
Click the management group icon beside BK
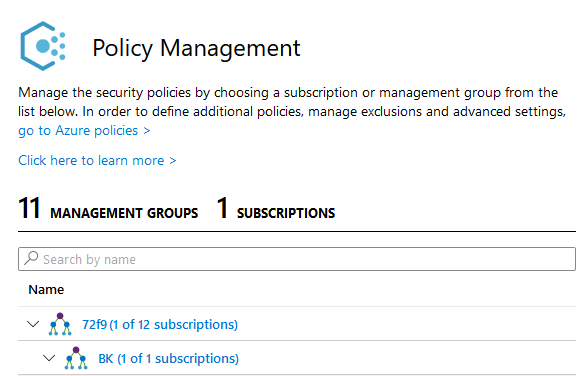coord(76,358)
